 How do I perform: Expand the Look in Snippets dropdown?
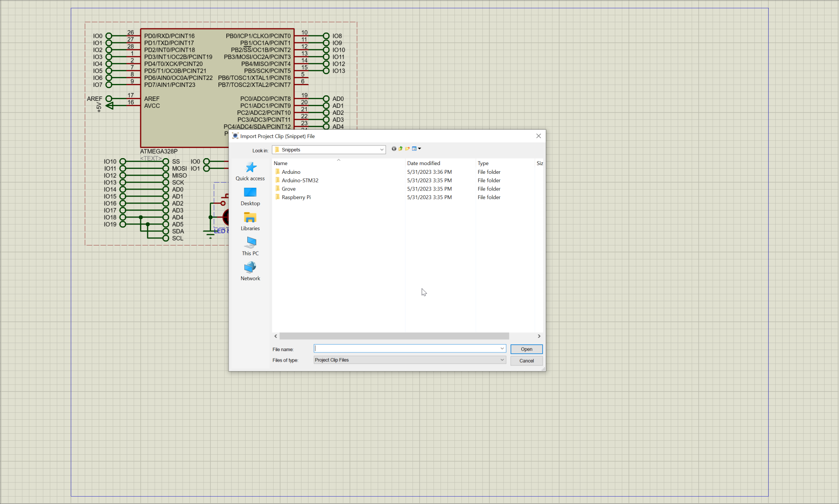click(x=381, y=150)
